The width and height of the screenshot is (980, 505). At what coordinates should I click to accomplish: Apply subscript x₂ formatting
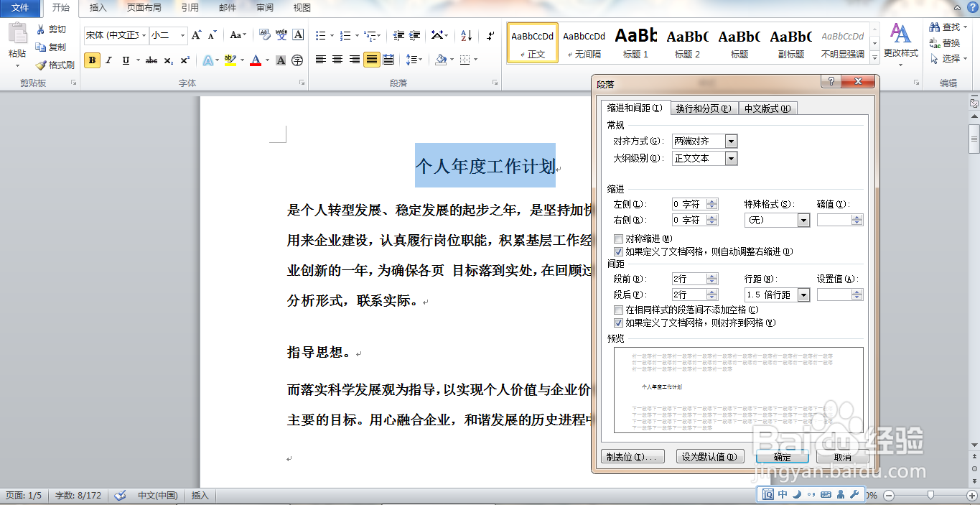pos(168,60)
